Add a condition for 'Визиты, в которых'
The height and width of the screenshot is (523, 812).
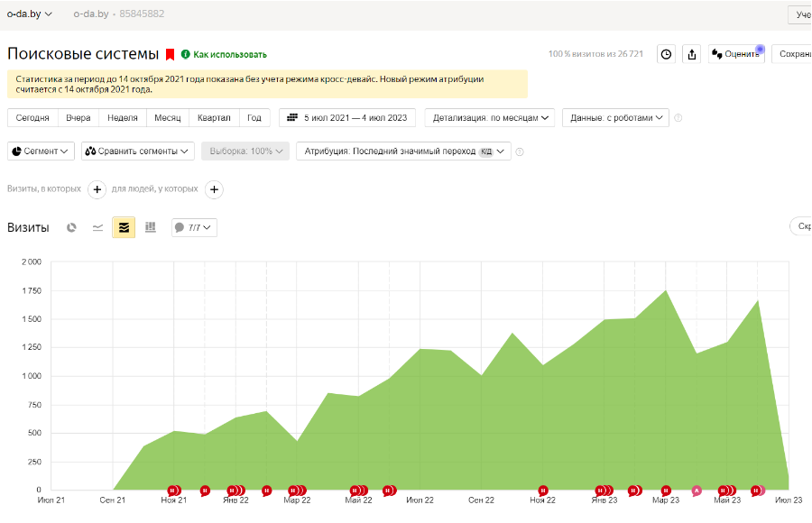coord(97,189)
